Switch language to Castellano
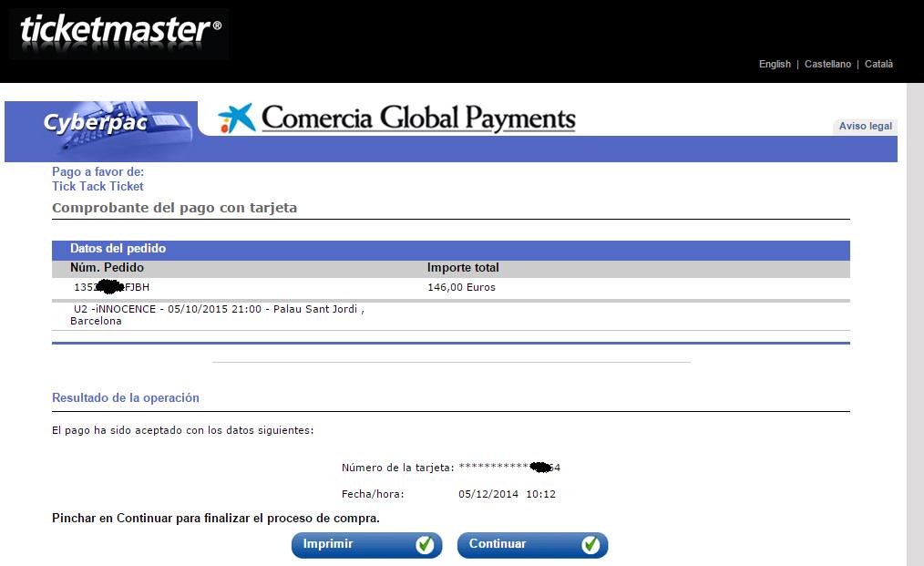The image size is (924, 566). click(827, 64)
